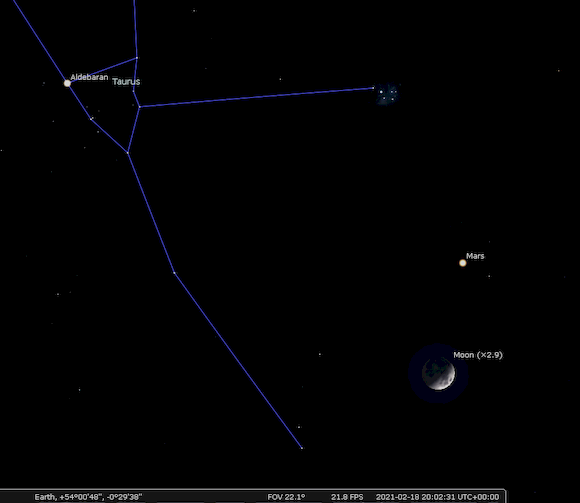This screenshot has height=503, width=580.
Task: Select the Pleiades star cluster
Action: click(387, 94)
